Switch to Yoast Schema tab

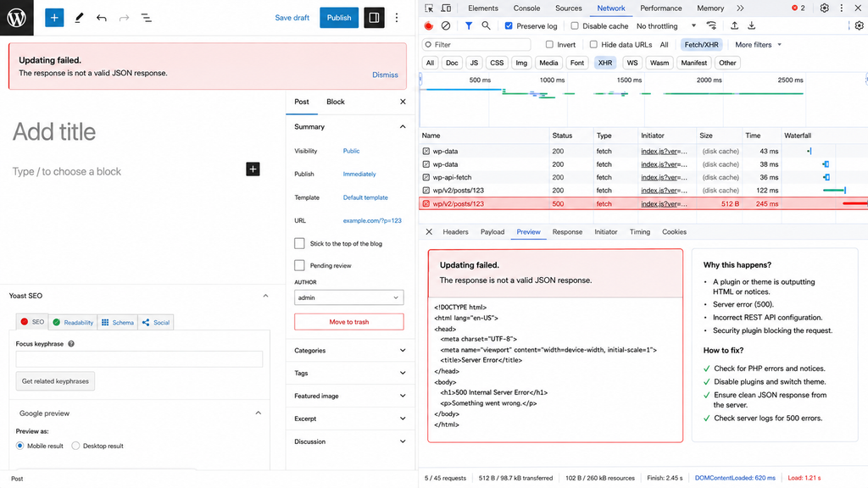pos(118,322)
